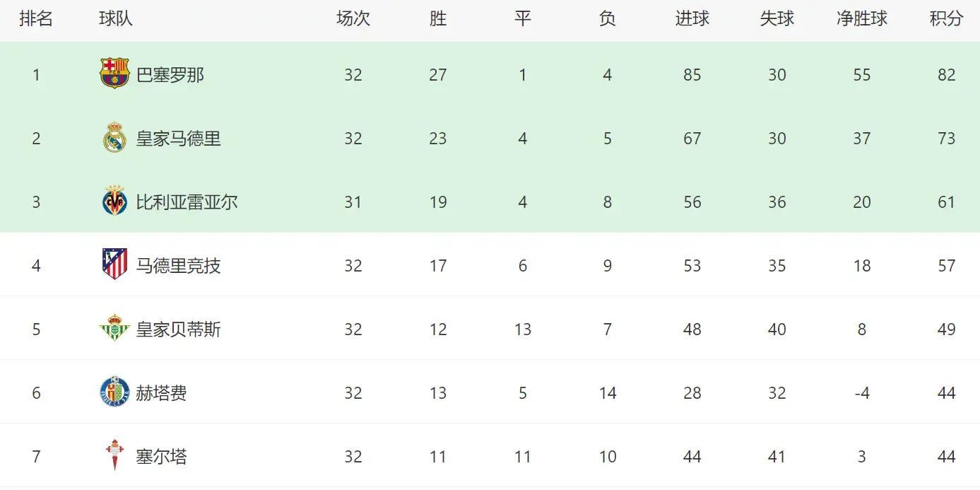980x490 pixels.
Task: Open the 赫塔费 team link
Action: pos(161,393)
